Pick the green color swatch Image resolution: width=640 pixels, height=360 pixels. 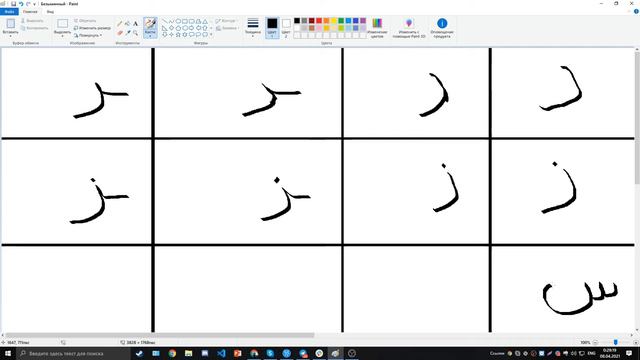[x=341, y=21]
